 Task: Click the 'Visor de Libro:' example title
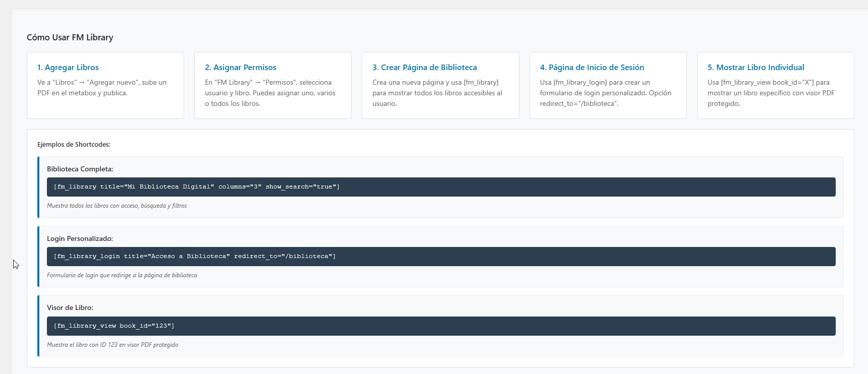pyautogui.click(x=70, y=308)
